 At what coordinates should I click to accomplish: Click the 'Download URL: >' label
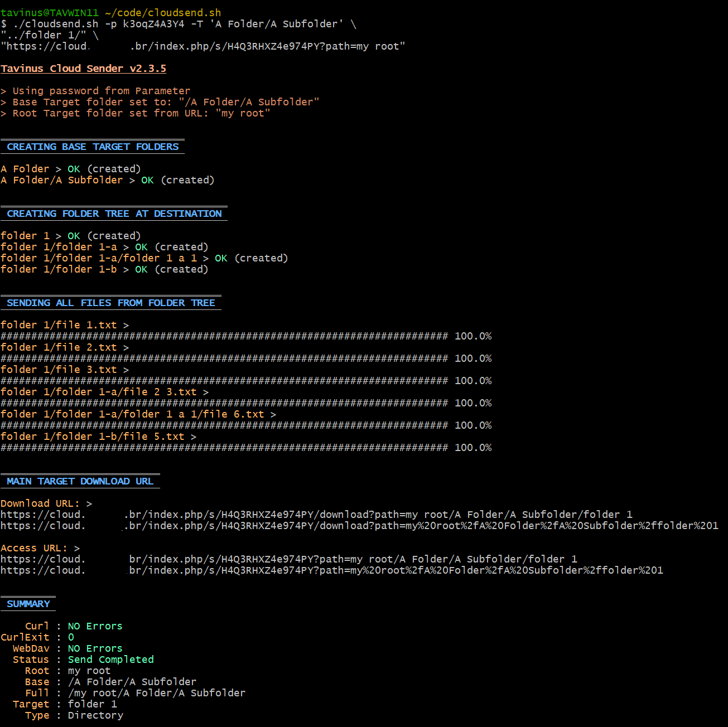coord(46,503)
